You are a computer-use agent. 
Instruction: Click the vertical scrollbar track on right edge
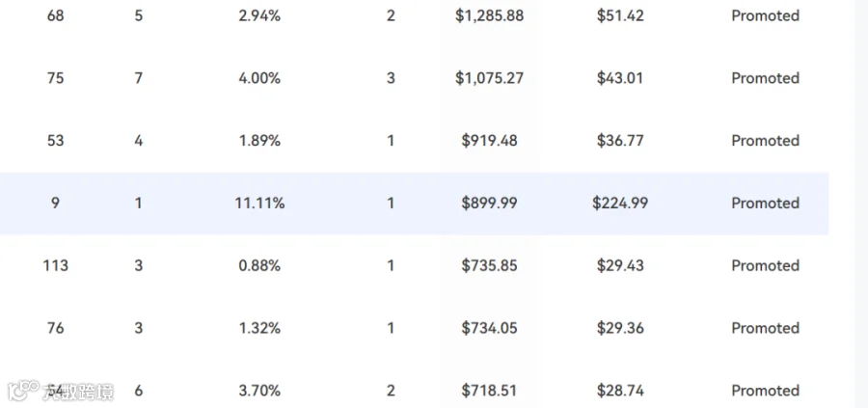coord(861,204)
